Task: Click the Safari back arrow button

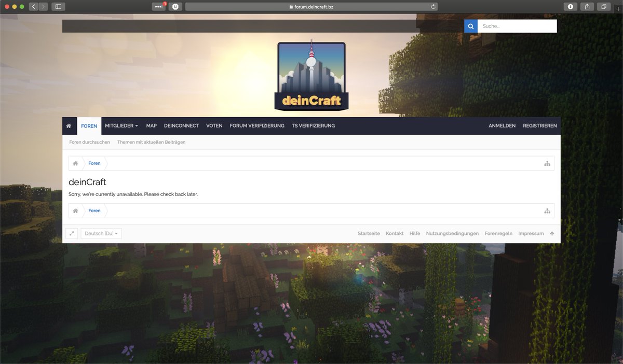Action: coord(34,7)
